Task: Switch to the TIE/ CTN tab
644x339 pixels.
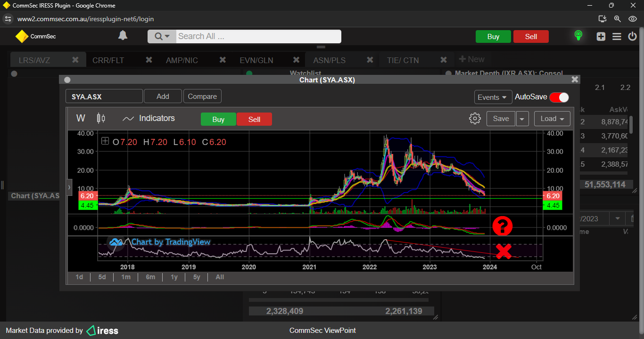Action: click(x=403, y=60)
